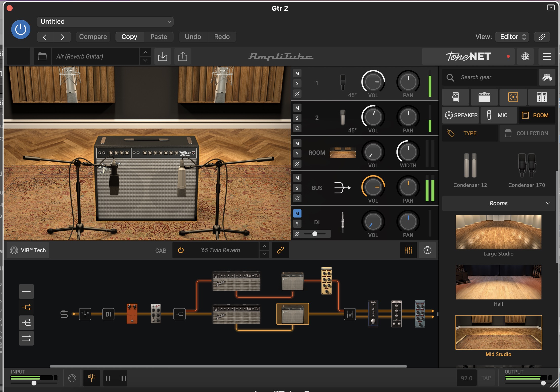The image size is (560, 392).
Task: Mute the ROOM channel
Action: (297, 144)
